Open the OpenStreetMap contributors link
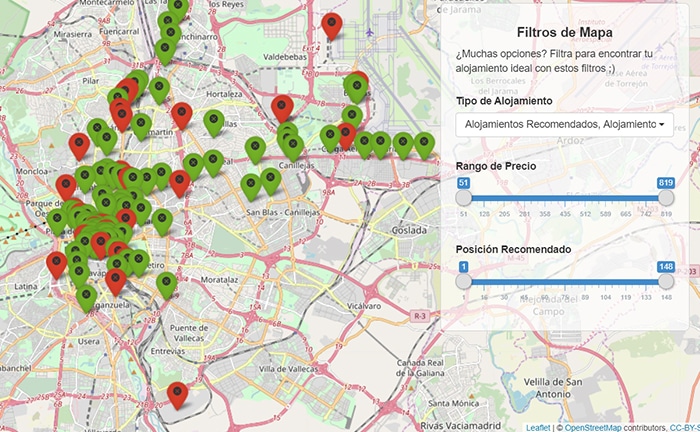700x432 pixels. pos(594,427)
